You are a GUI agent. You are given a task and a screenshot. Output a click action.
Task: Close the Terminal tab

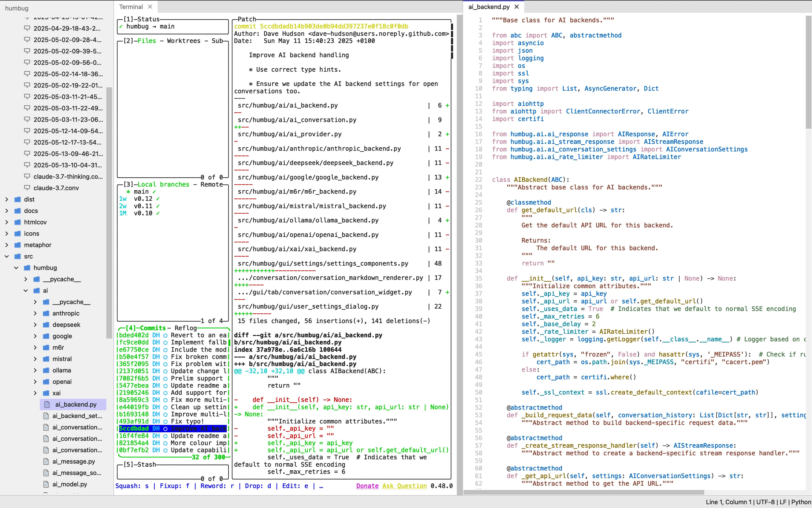pyautogui.click(x=150, y=7)
